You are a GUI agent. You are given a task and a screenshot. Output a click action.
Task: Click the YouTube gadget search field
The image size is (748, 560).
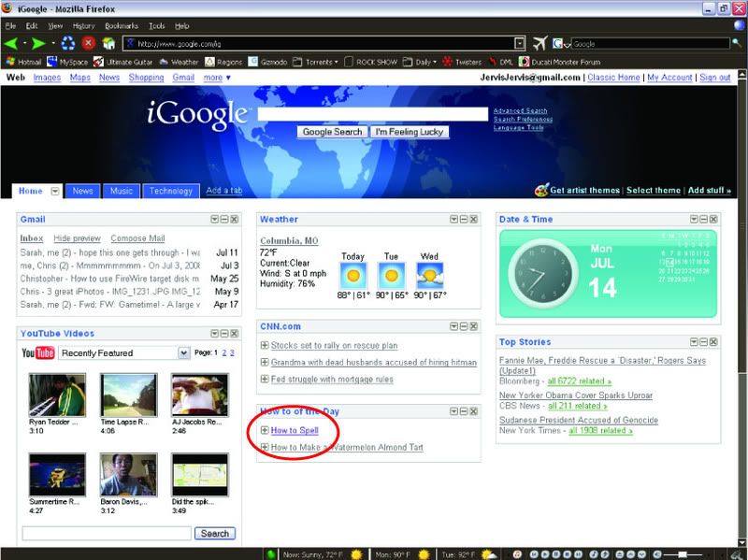click(107, 533)
